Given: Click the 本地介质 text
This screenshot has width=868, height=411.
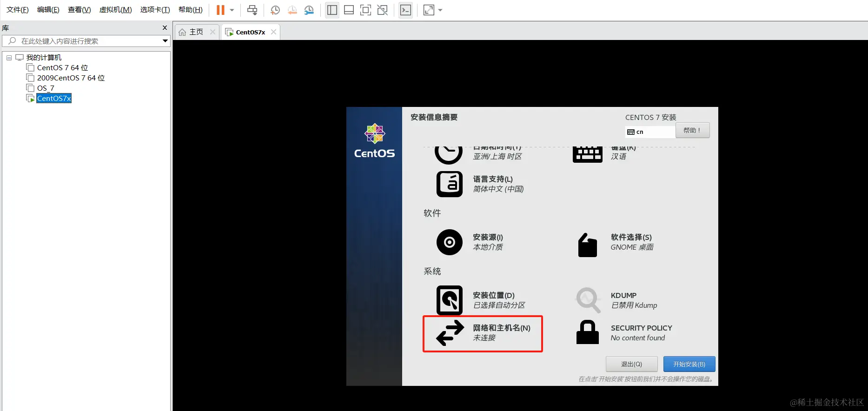Looking at the screenshot, I should click(x=488, y=247).
